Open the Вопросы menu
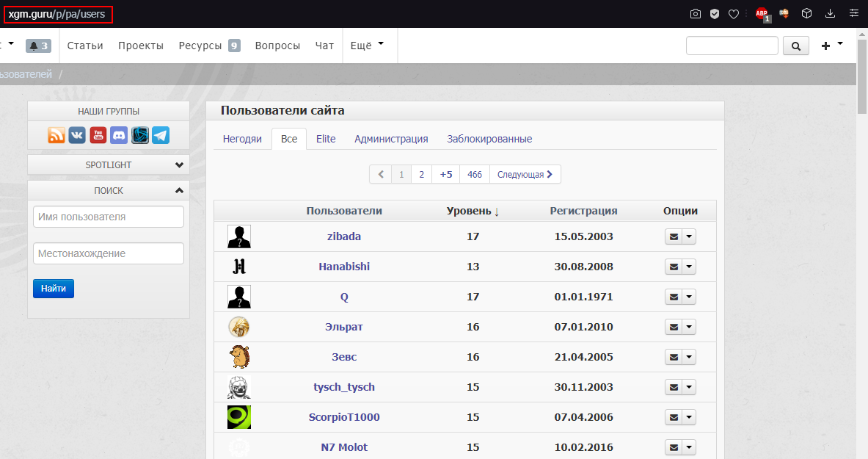 [x=277, y=46]
